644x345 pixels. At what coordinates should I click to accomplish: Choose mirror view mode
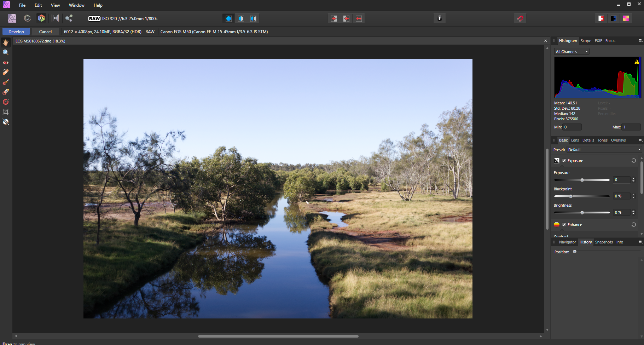[253, 18]
